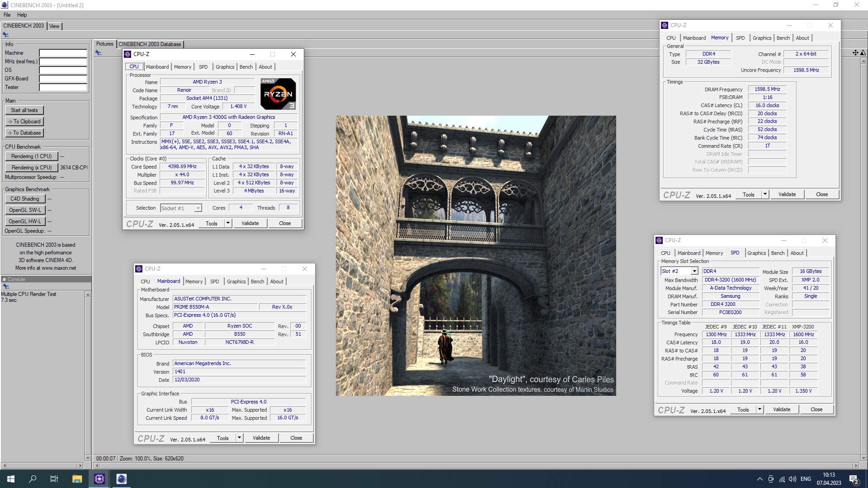Click the pin icon under CINEBENCH 2003 tab
Screen dimensions: 868x488
click(x=6, y=35)
